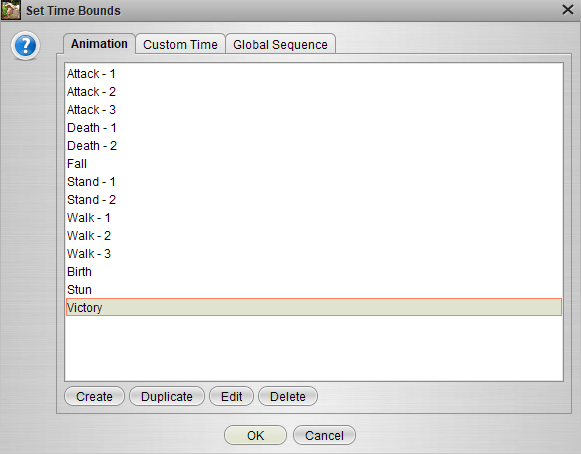Select the Attack - 1 animation
This screenshot has height=454, width=581.
click(314, 74)
